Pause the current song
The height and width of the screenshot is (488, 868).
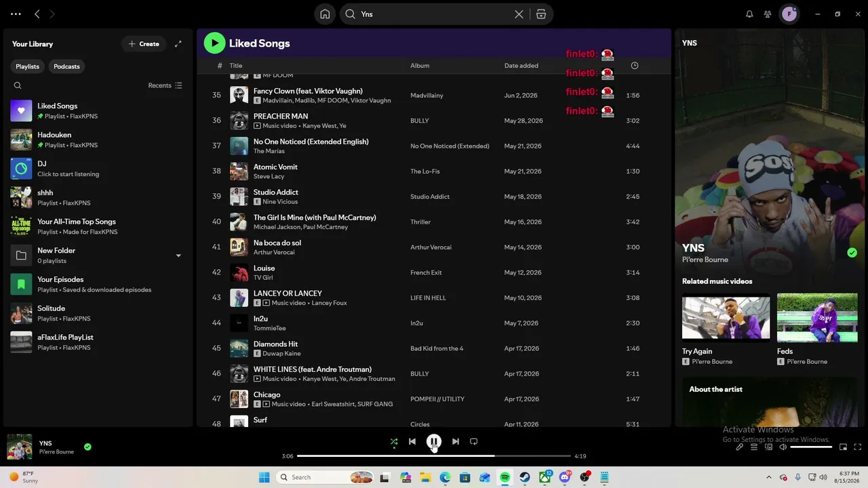tap(434, 441)
